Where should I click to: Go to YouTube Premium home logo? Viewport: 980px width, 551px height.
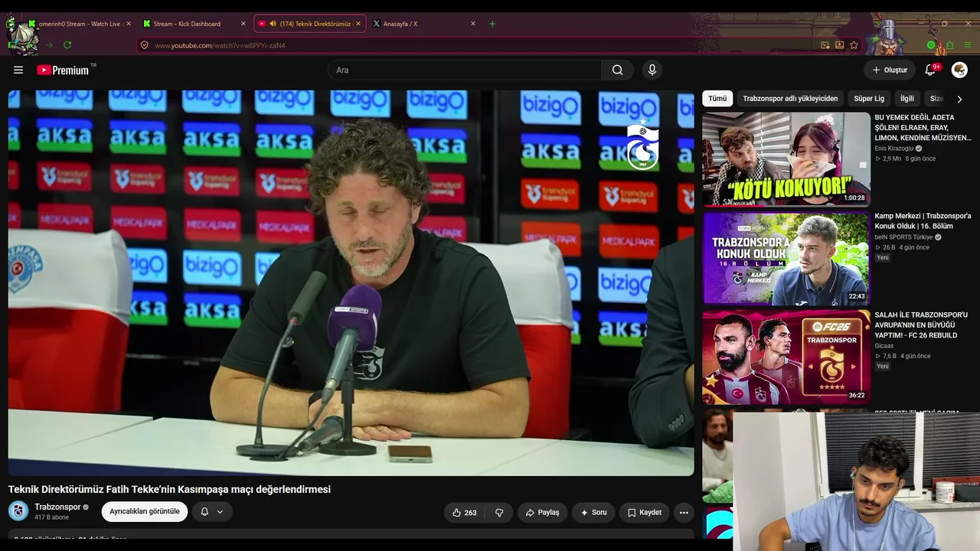click(64, 70)
